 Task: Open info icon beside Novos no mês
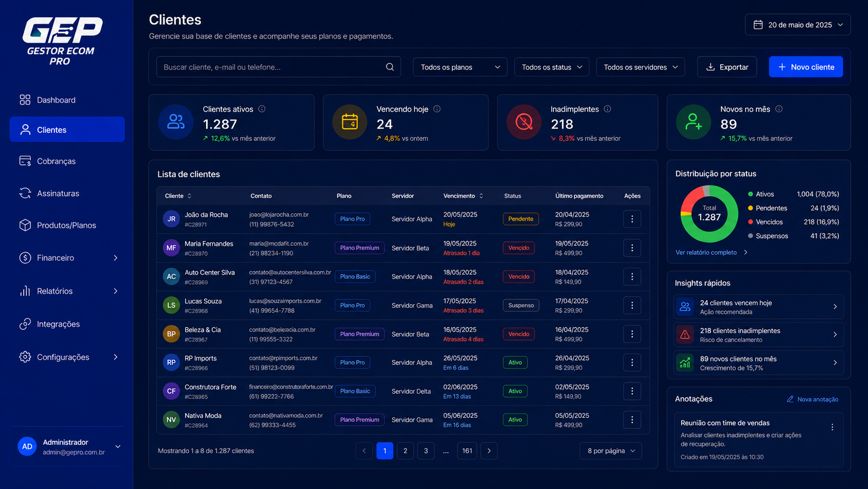779,109
